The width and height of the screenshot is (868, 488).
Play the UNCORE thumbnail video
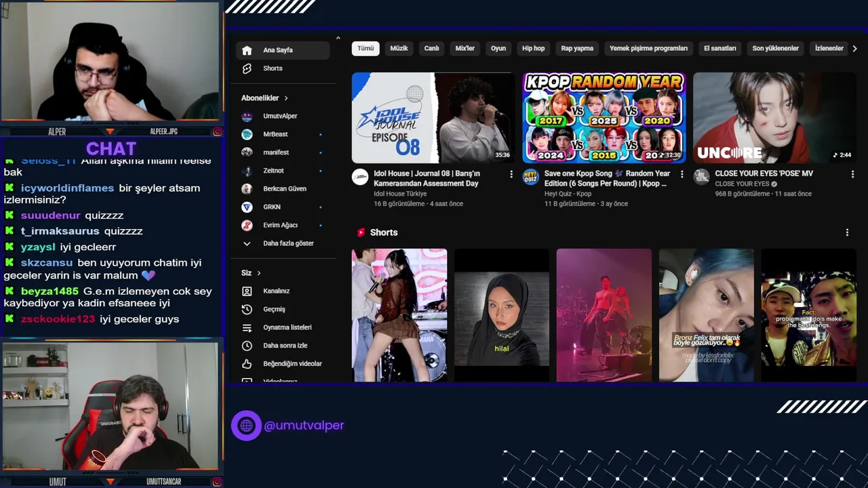point(774,118)
